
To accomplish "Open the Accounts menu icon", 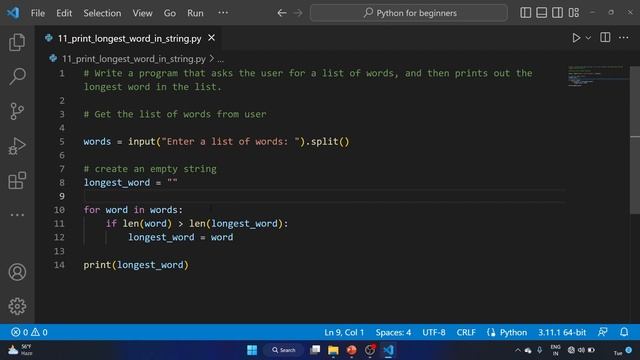I will (17, 272).
